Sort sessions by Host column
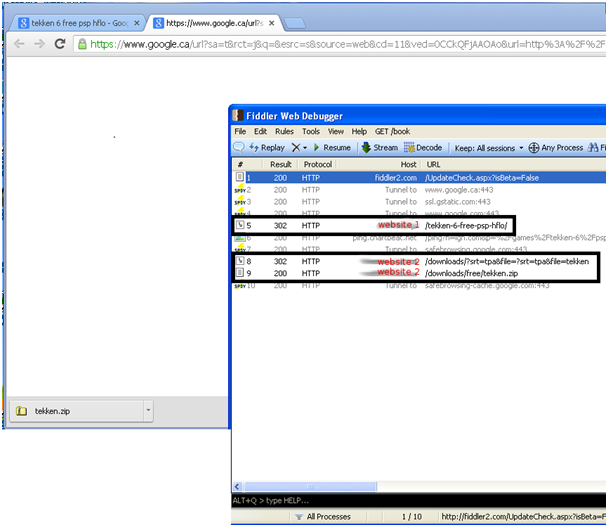 tap(408, 164)
